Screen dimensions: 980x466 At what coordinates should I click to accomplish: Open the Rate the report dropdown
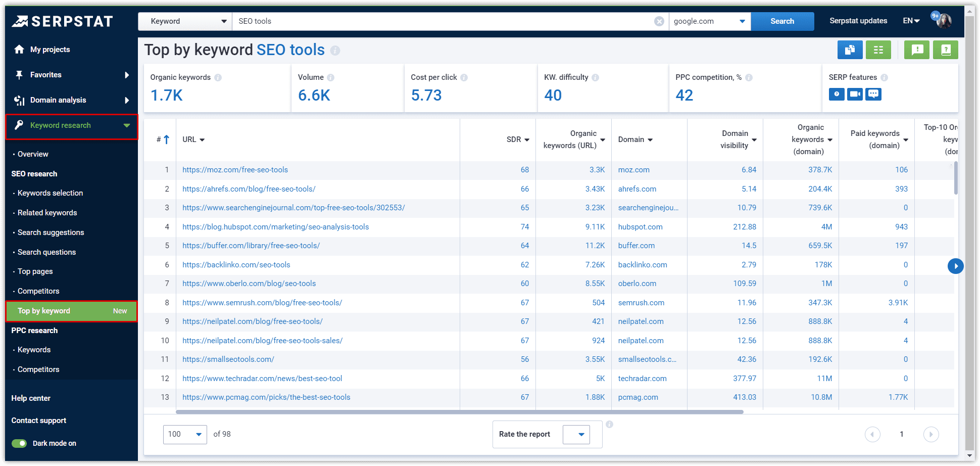576,434
